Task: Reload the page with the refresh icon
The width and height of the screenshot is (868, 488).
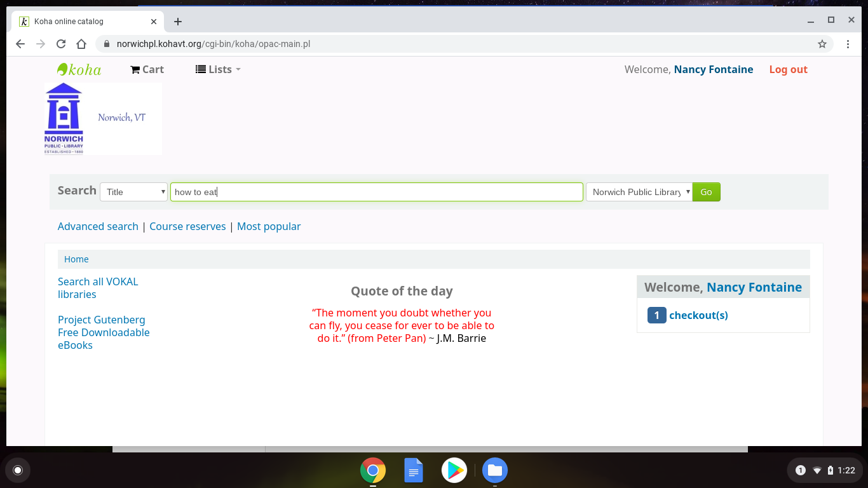Action: click(61, 44)
